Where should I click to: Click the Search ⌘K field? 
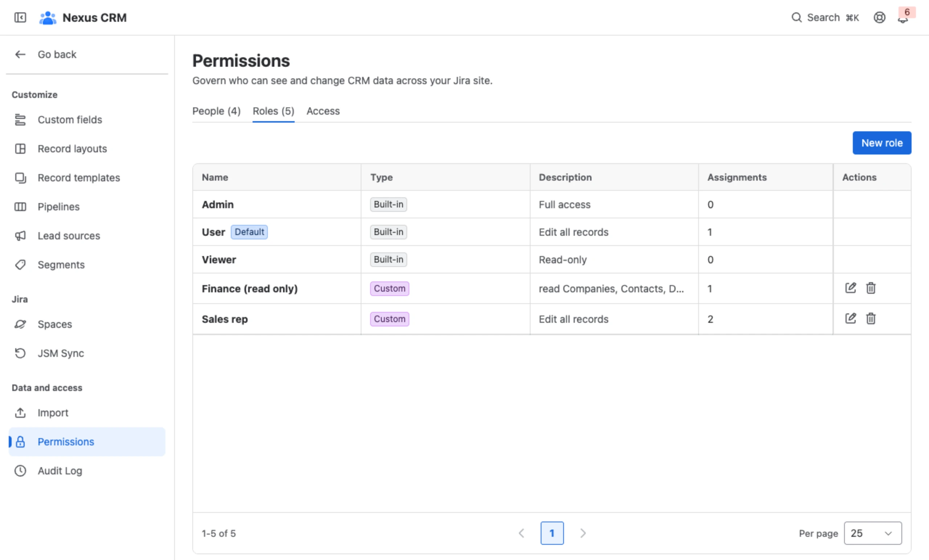(x=825, y=17)
